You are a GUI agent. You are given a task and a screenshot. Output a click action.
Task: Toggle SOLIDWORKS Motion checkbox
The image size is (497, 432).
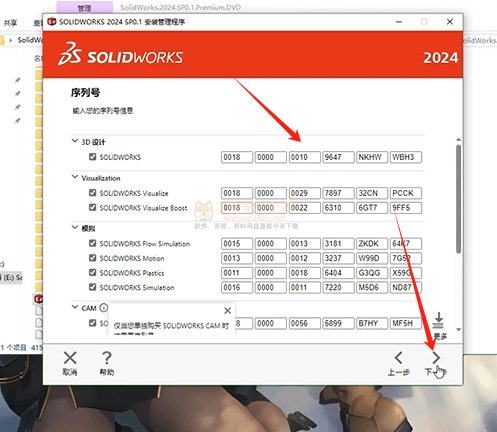92,258
